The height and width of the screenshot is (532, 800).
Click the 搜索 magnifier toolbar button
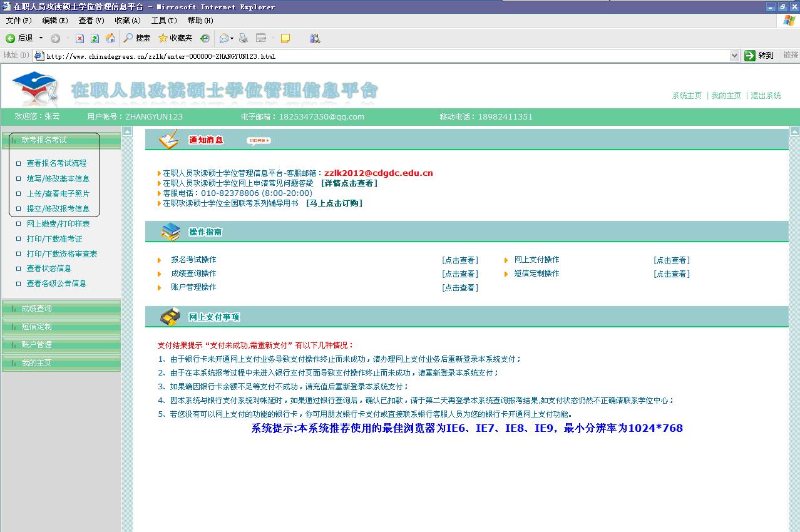137,38
